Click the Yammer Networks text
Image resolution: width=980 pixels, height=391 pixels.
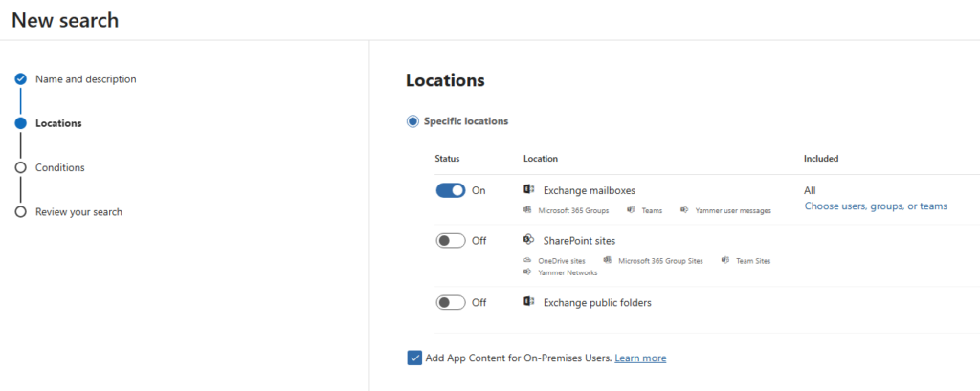(x=568, y=273)
